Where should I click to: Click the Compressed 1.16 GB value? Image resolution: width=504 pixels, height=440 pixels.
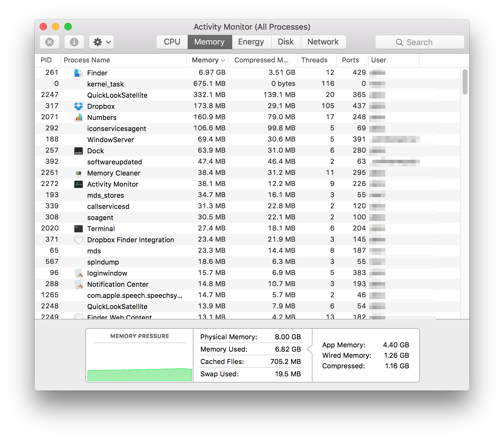397,366
